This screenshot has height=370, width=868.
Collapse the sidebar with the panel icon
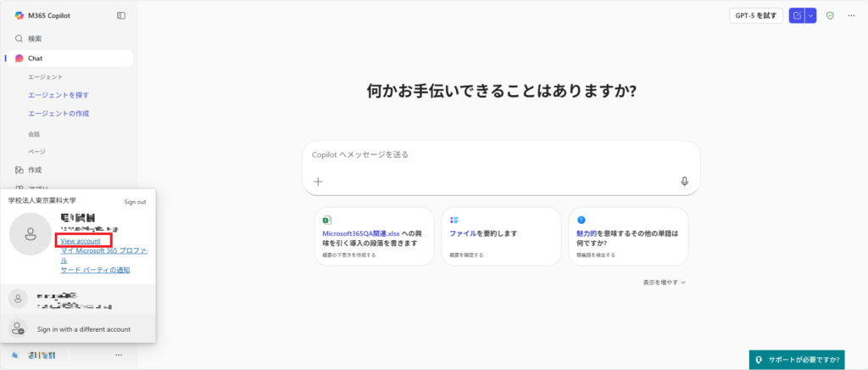[x=121, y=15]
